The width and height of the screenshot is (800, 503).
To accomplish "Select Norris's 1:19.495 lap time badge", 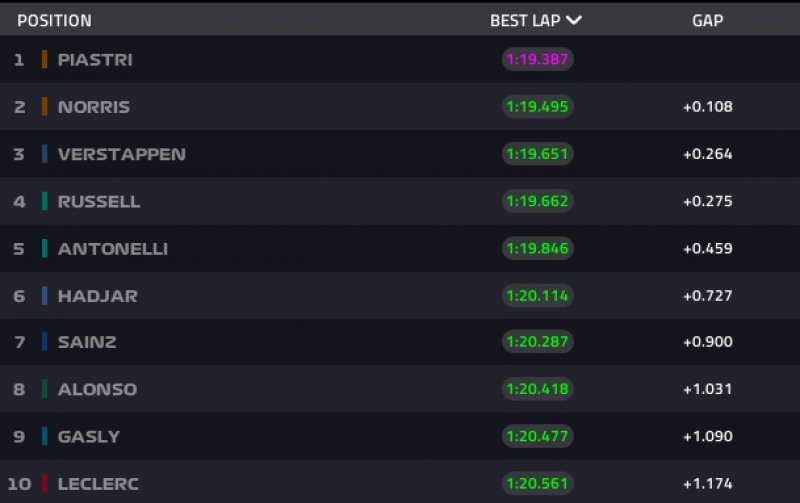I will point(537,106).
